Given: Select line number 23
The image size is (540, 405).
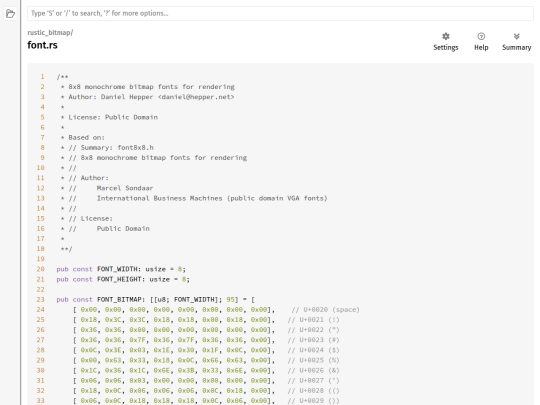Looking at the screenshot, I should point(41,299).
